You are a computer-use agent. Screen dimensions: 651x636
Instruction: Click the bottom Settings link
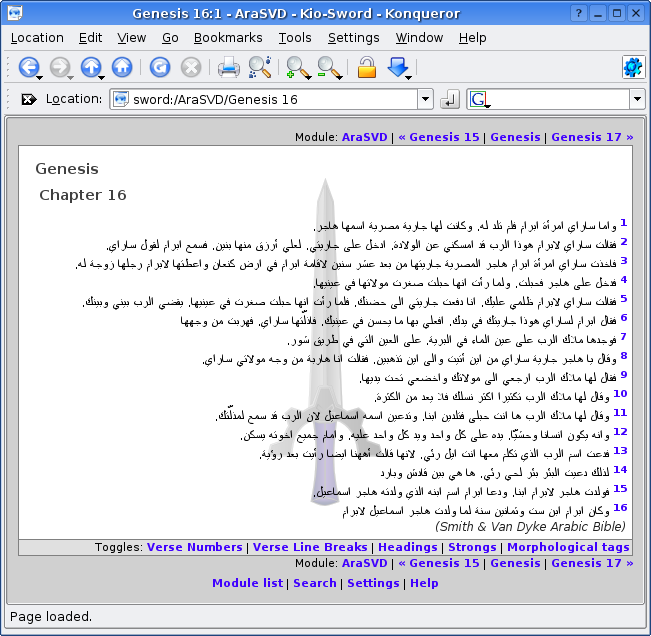click(x=373, y=583)
